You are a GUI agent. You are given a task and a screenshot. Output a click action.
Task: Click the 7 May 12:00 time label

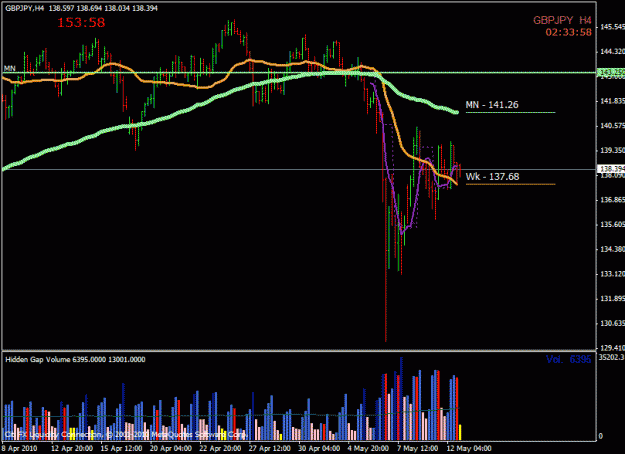coord(418,448)
